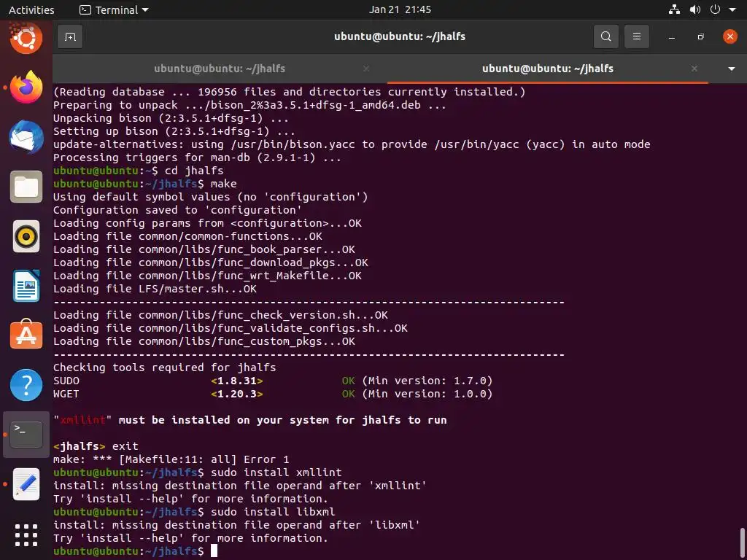Open Help from the dock
747x560 pixels.
[26, 385]
